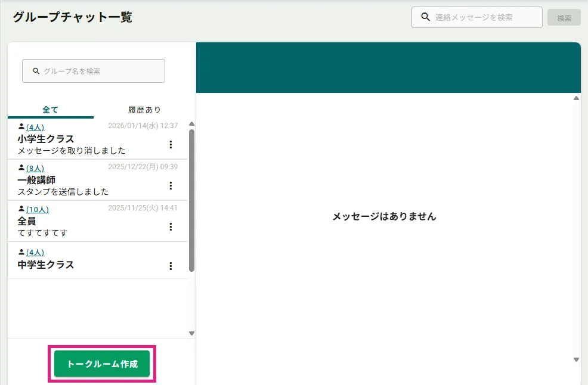Open the kebab menu for 小学生クラス
This screenshot has height=385, width=588.
(171, 144)
